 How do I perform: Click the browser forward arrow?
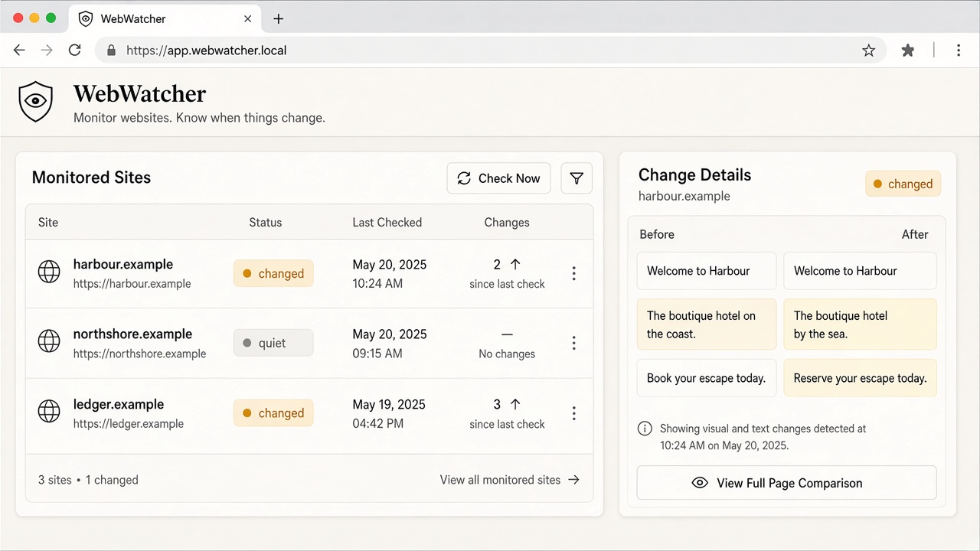click(x=47, y=51)
